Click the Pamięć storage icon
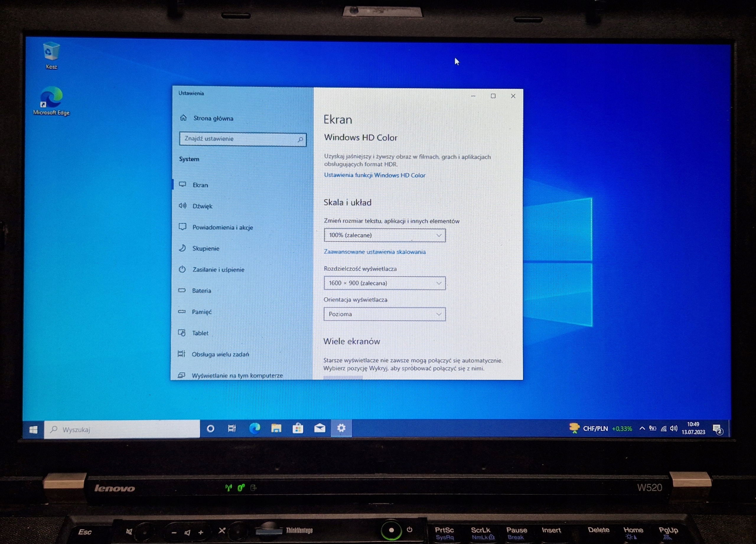 point(182,311)
